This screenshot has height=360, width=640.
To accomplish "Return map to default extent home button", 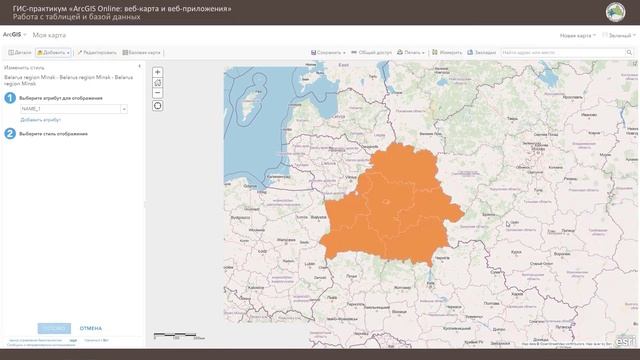I will tap(158, 82).
